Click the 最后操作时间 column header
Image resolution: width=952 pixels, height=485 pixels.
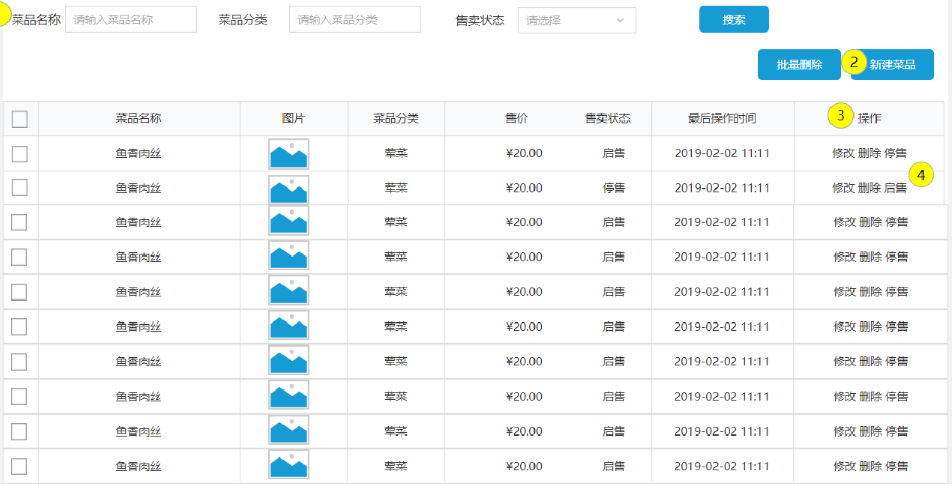722,118
